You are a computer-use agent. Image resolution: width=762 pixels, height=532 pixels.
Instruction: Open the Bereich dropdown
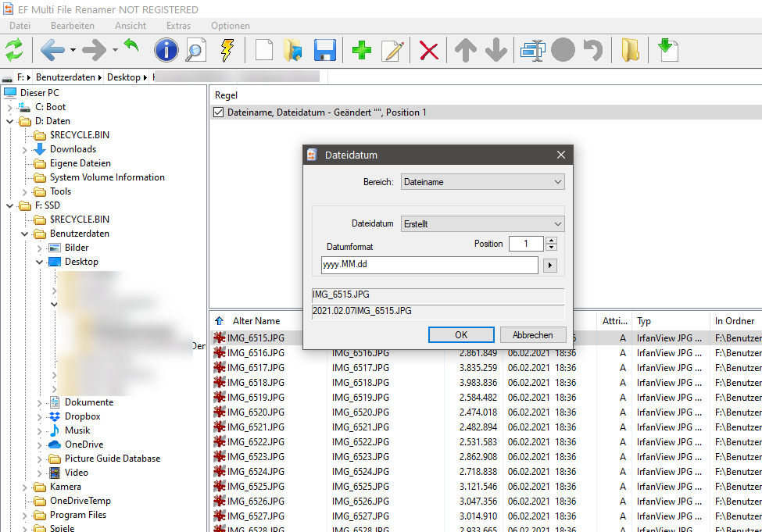482,182
